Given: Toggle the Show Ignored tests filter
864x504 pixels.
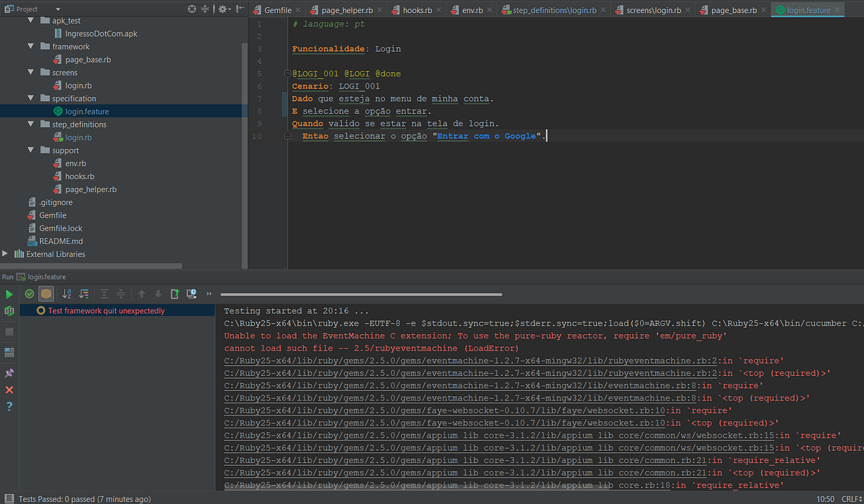Looking at the screenshot, I should pyautogui.click(x=46, y=294).
